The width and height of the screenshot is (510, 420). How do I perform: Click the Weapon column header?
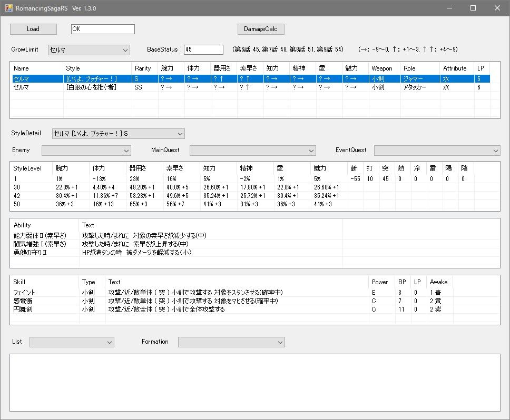(385, 68)
